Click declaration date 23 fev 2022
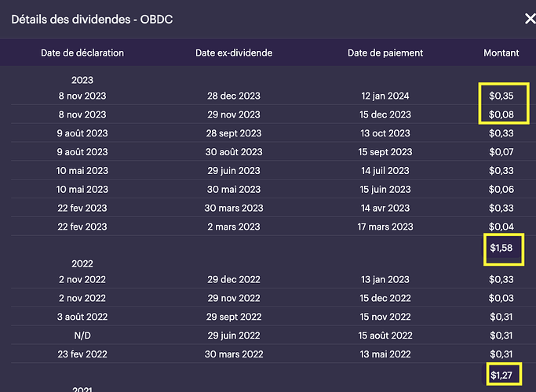This screenshot has height=392, width=536. pyautogui.click(x=82, y=354)
